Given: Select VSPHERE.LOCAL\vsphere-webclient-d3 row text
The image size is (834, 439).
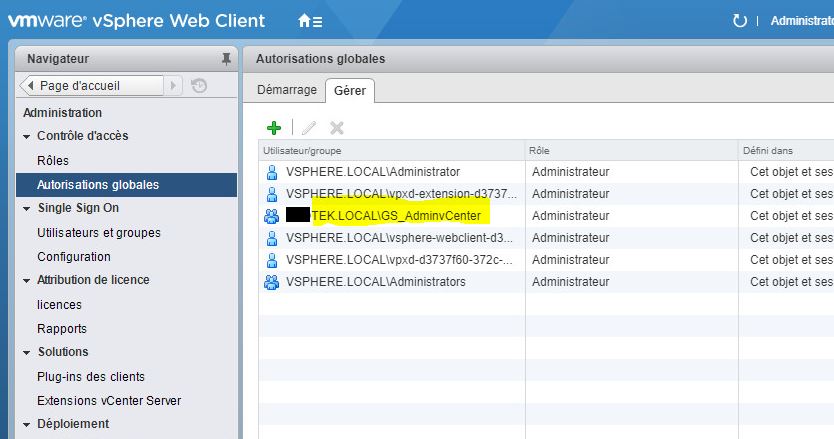Looking at the screenshot, I should pyautogui.click(x=399, y=238).
